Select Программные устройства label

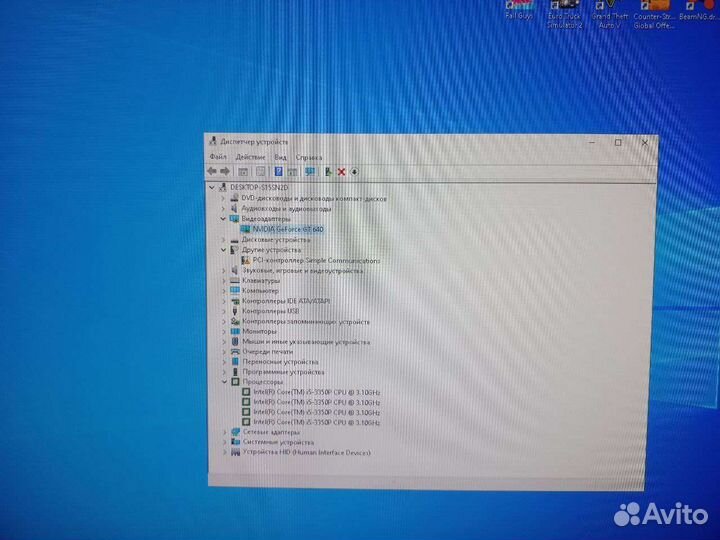(283, 372)
